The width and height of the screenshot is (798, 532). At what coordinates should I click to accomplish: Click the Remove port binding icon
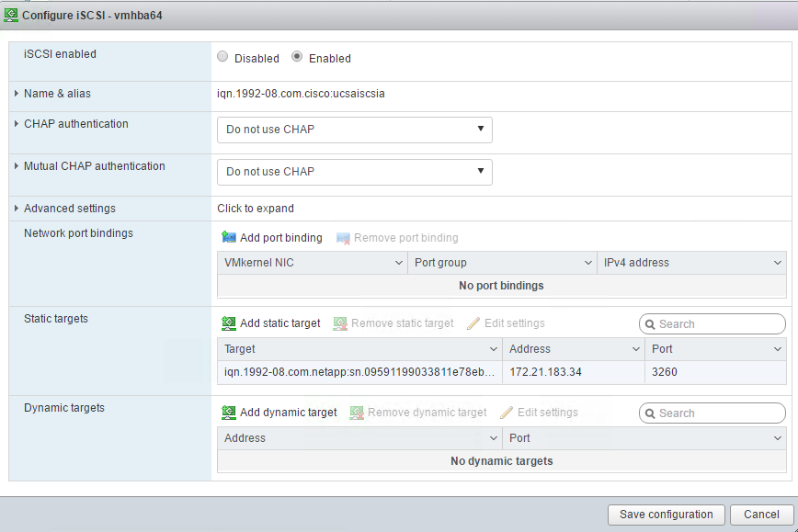(344, 238)
